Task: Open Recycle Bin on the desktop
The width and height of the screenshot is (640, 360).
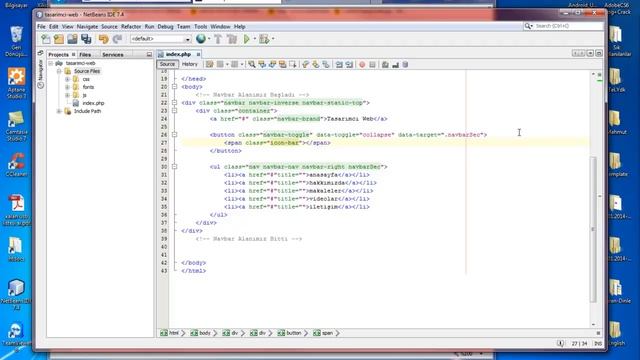Action: click(x=16, y=41)
